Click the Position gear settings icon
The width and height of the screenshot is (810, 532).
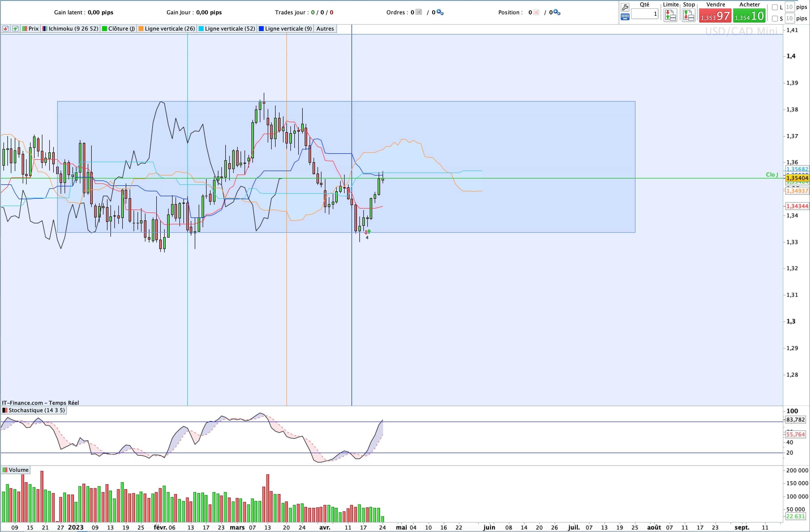(x=557, y=12)
